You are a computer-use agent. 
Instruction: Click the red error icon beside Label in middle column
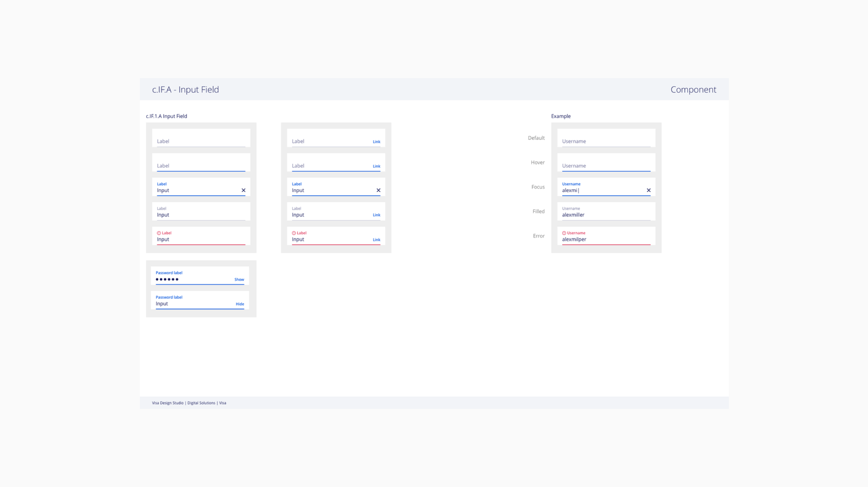(294, 233)
